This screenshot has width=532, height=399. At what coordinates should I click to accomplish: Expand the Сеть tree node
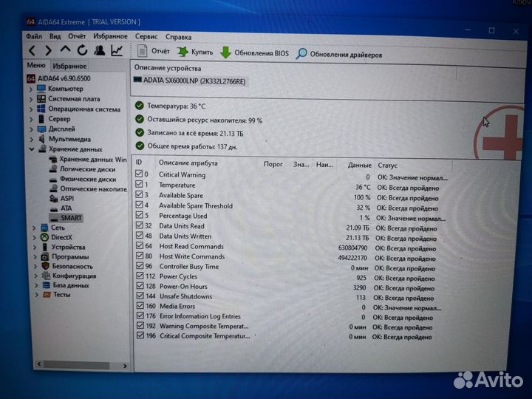pos(34,228)
